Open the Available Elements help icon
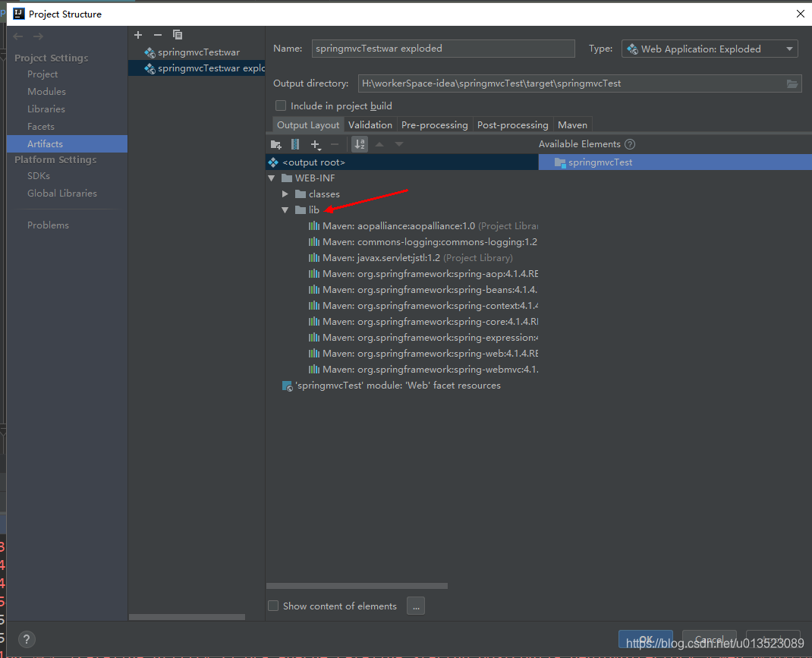Screen dimensions: 812x658 pyautogui.click(x=630, y=144)
